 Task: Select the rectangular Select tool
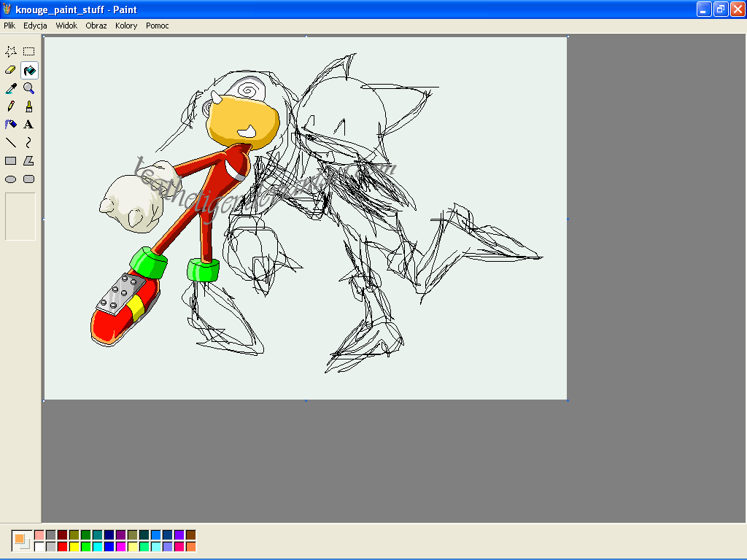point(29,52)
